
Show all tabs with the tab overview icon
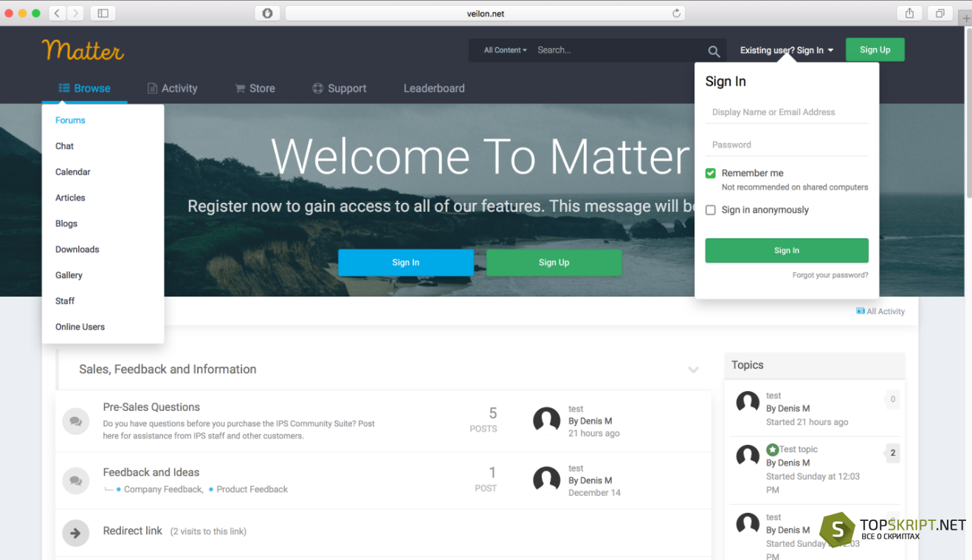(940, 13)
